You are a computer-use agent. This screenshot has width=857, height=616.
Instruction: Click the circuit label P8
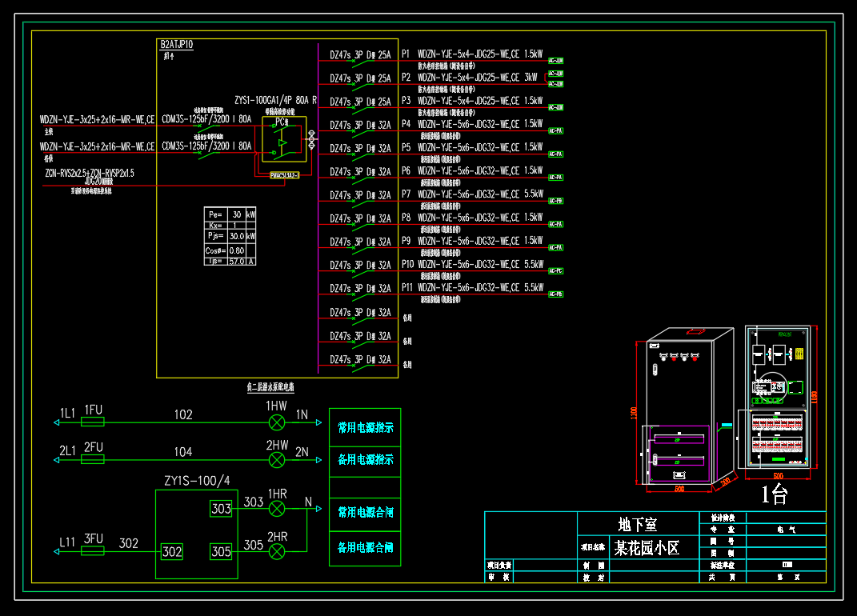click(x=406, y=218)
